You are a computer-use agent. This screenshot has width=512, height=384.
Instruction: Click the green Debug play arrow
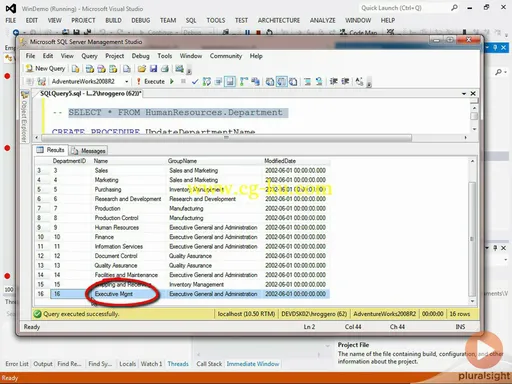172,81
